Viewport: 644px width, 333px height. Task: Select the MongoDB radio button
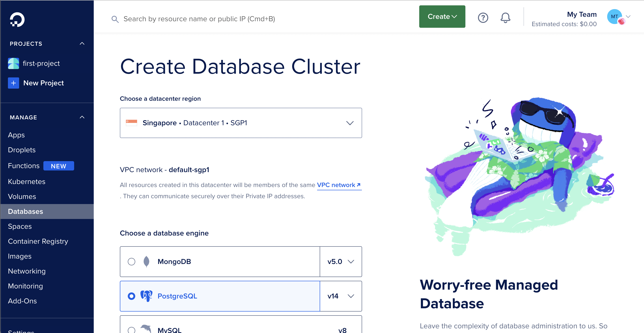(131, 261)
